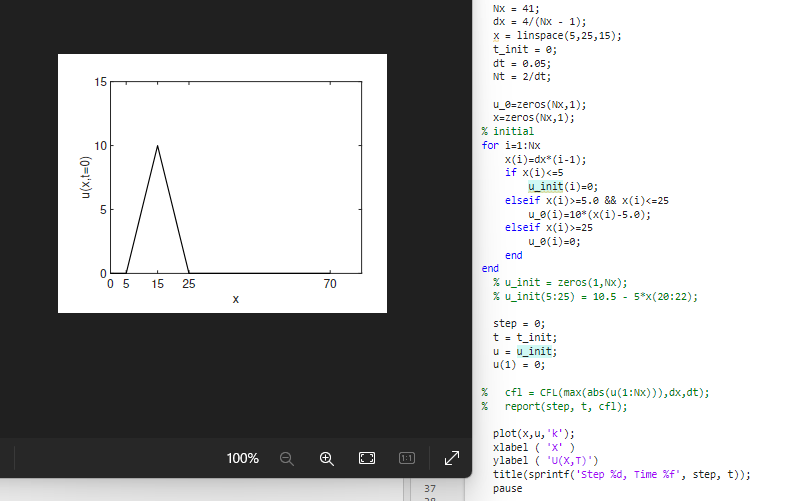Fit image to screen icon
Screen dimensions: 789x501
pyautogui.click(x=367, y=458)
